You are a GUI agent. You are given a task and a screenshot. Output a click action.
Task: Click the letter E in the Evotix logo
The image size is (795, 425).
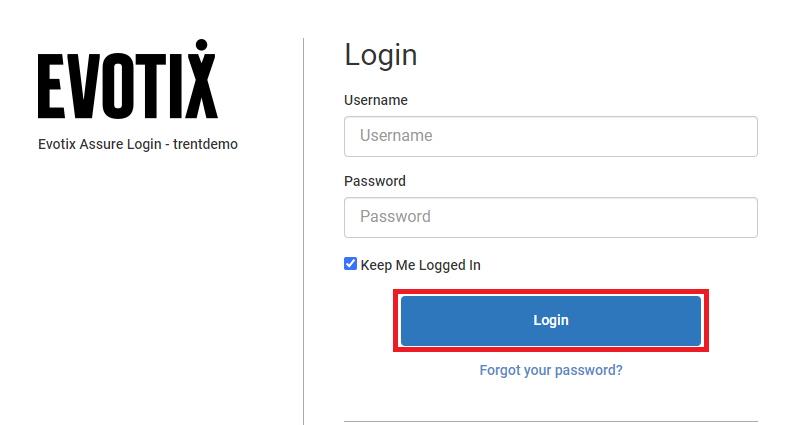(51, 86)
